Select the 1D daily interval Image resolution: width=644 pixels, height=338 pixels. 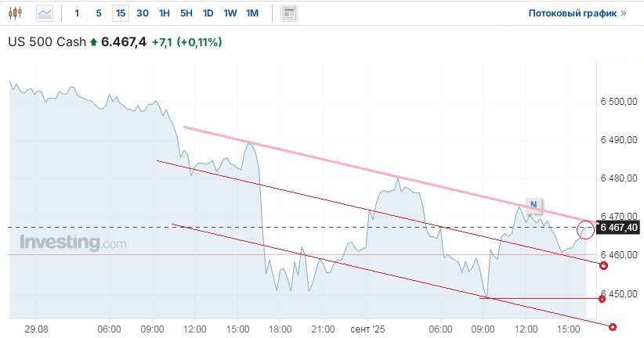(x=208, y=13)
